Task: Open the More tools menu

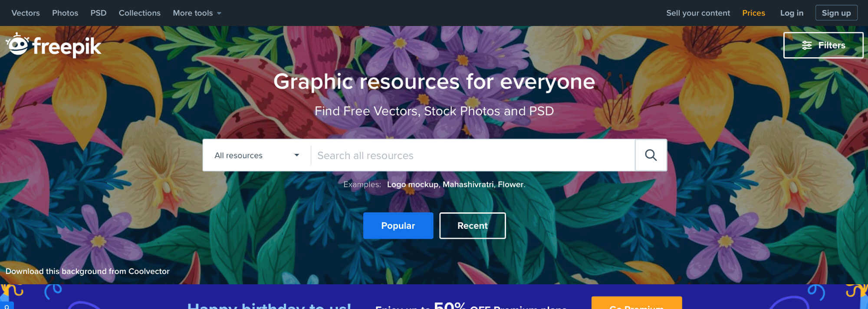Action: coord(197,13)
